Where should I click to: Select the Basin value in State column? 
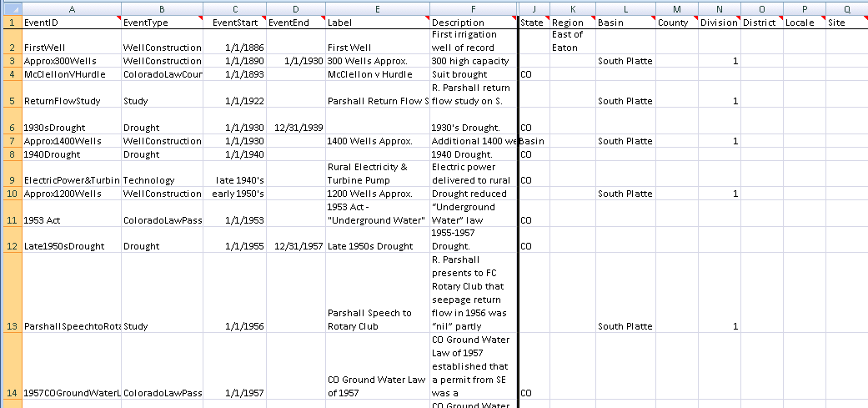click(x=534, y=141)
